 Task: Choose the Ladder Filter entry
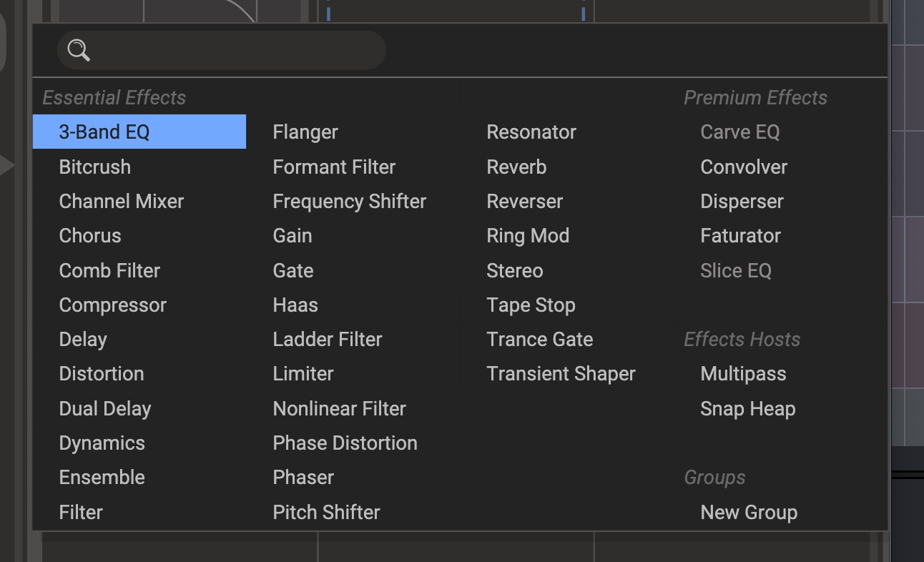click(328, 339)
